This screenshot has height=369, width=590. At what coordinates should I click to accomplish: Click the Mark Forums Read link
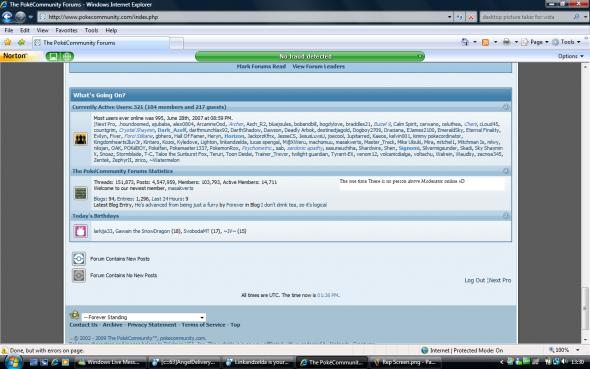261,67
